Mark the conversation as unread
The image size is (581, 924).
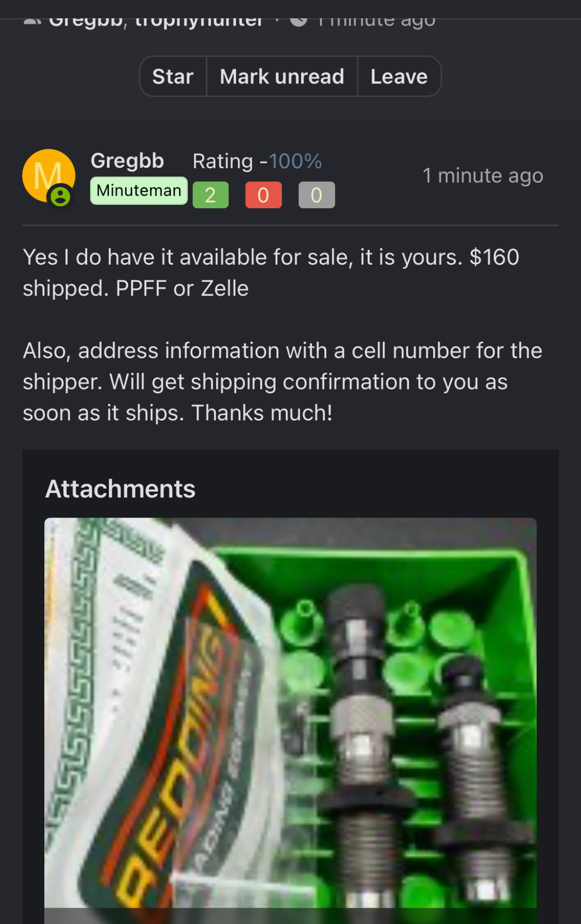pos(282,77)
